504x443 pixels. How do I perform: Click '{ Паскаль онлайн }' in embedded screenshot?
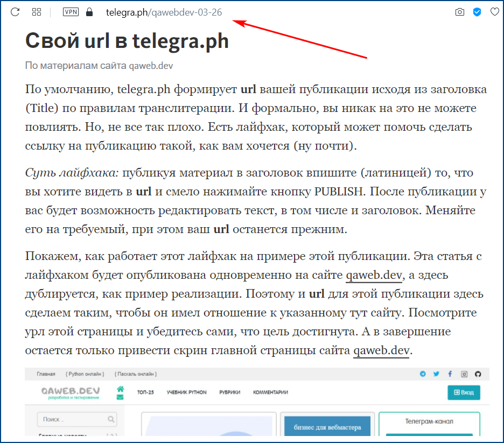point(136,374)
